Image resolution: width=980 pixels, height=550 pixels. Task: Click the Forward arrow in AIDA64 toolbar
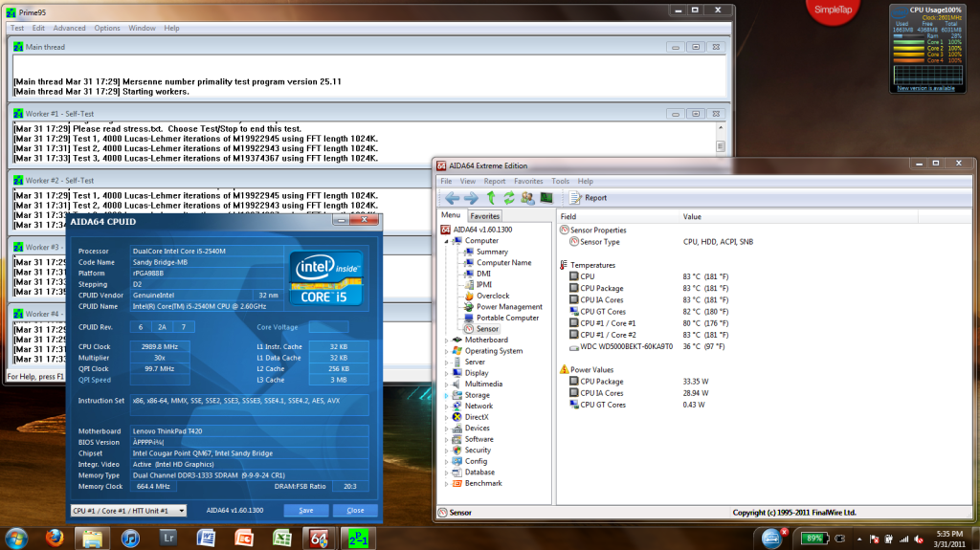(471, 197)
